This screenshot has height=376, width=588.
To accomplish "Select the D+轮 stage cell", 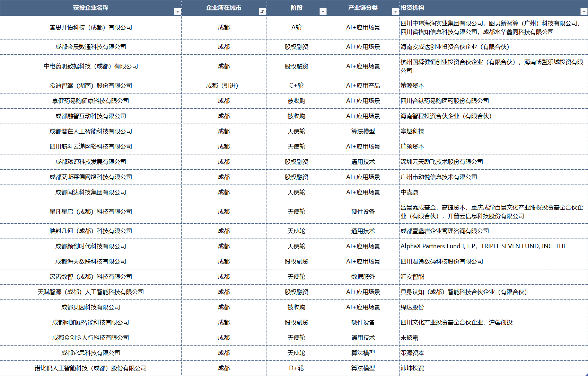I will click(x=296, y=368).
